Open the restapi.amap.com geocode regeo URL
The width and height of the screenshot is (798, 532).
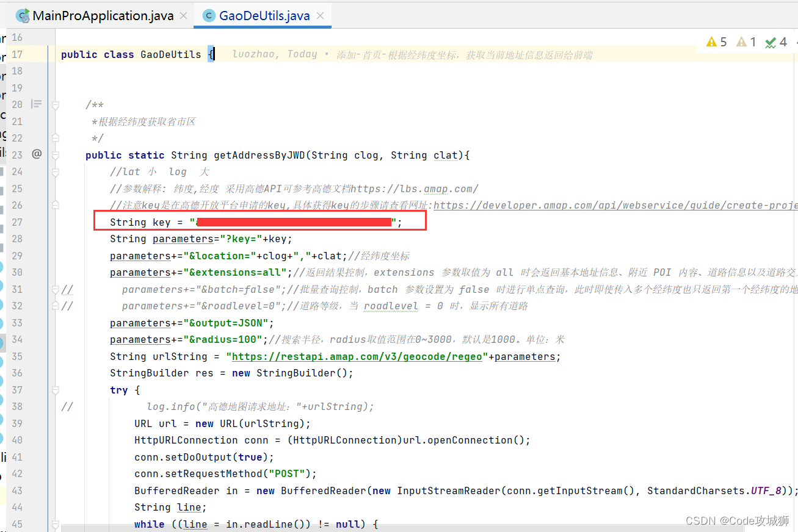click(357, 356)
